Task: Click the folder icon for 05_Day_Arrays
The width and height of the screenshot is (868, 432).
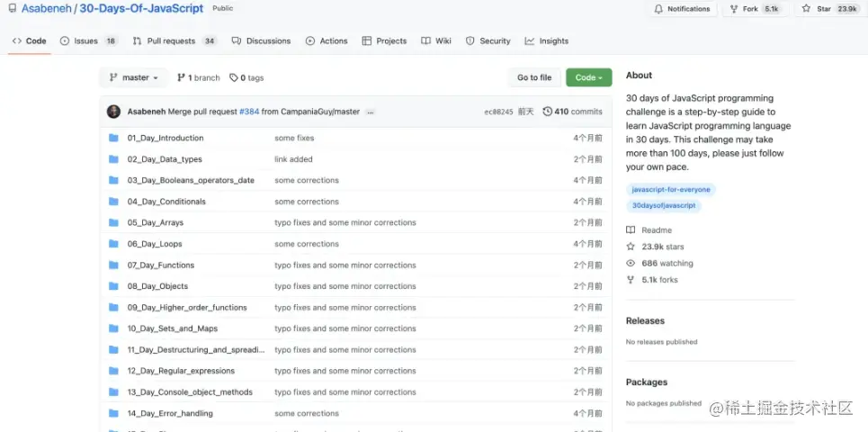Action: click(x=113, y=222)
